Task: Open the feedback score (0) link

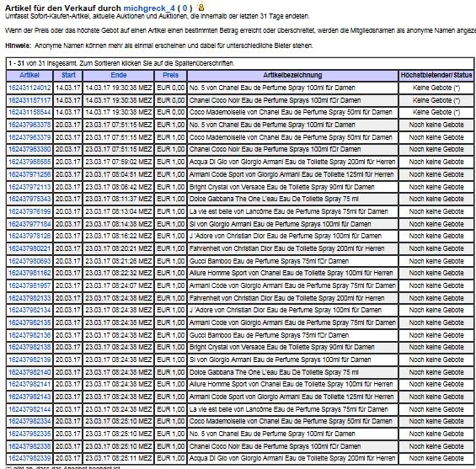Action: [x=185, y=8]
